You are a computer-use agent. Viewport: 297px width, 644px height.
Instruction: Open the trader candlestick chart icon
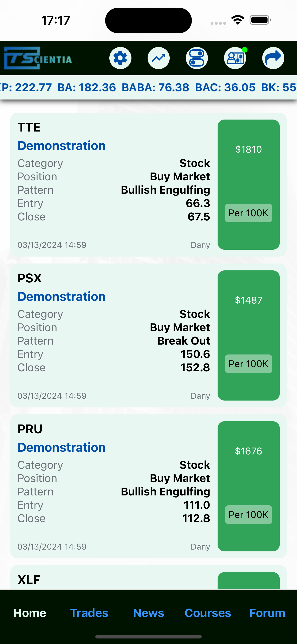[x=235, y=58]
